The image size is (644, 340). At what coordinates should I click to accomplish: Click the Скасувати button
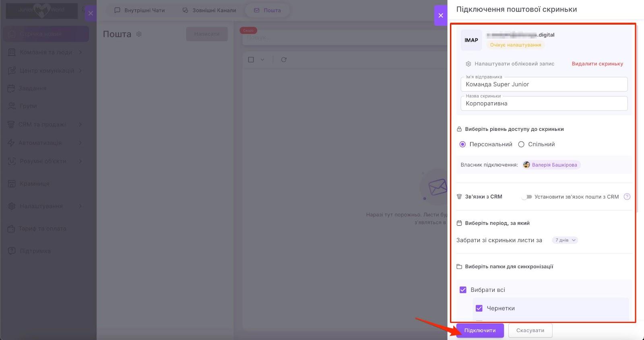tap(530, 330)
